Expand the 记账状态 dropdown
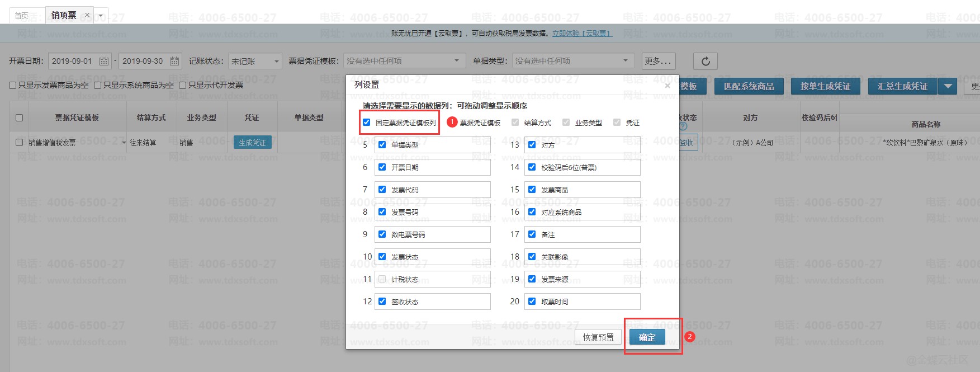The image size is (980, 372). [x=276, y=61]
